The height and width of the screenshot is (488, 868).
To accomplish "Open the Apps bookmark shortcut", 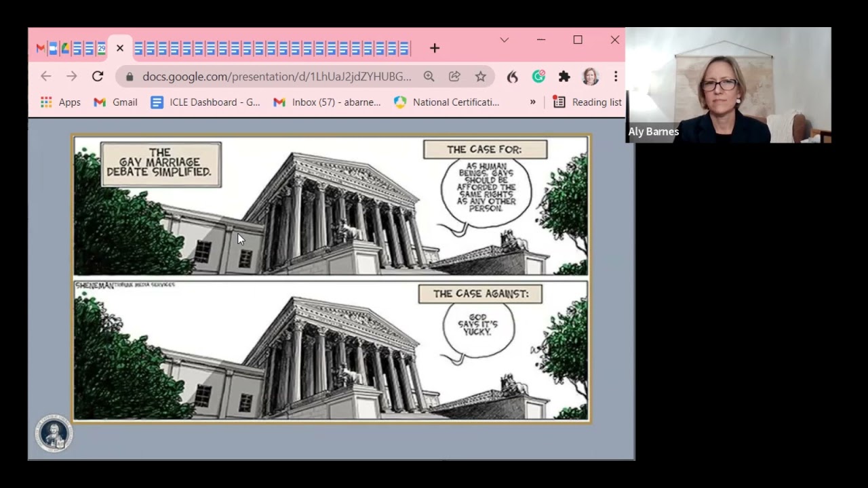I will pyautogui.click(x=60, y=102).
